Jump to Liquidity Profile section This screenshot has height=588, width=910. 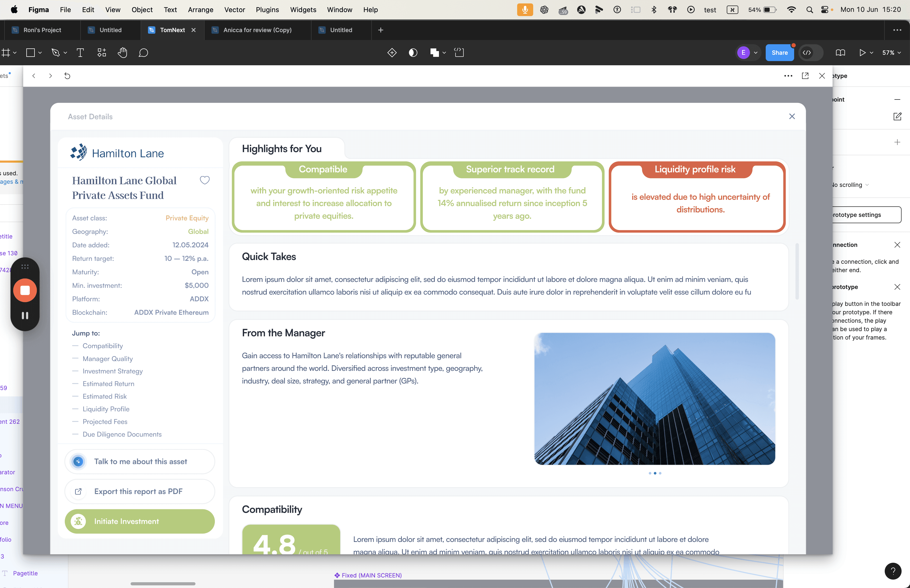106,409
